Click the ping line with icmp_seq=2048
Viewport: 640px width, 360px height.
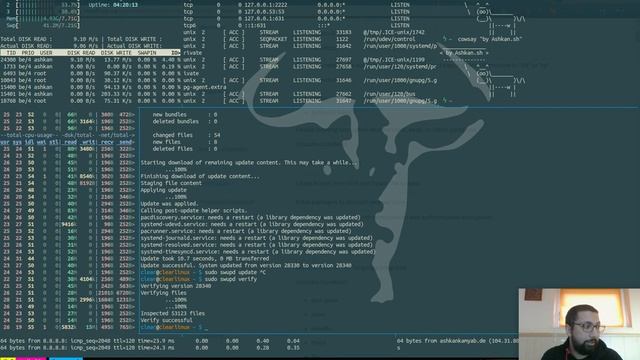pos(87,341)
